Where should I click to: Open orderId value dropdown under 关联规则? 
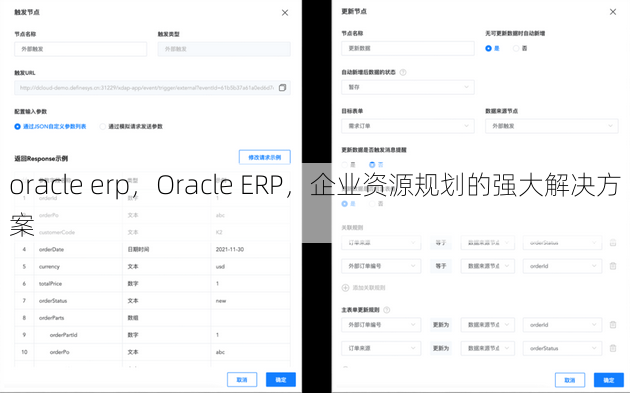(x=562, y=266)
